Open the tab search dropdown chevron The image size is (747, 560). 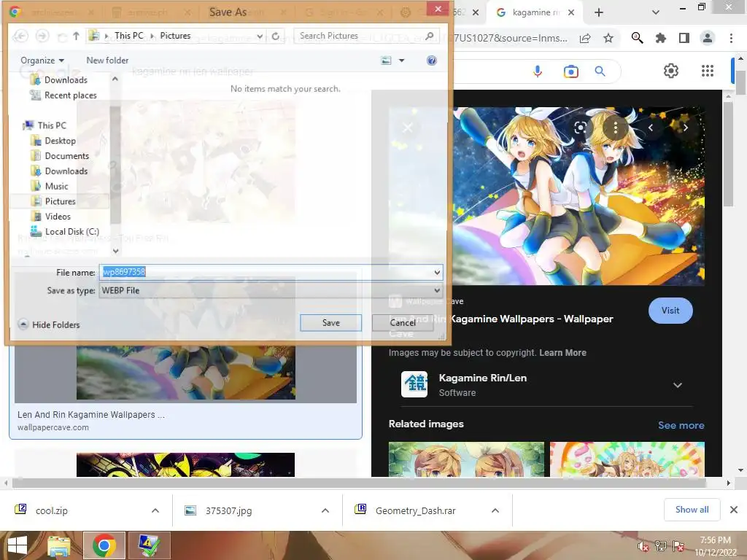(656, 12)
